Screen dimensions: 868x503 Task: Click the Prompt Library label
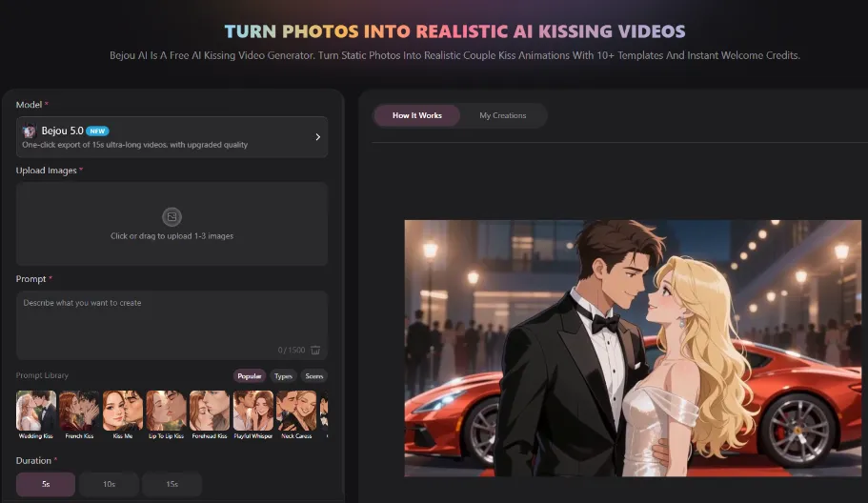click(x=42, y=375)
